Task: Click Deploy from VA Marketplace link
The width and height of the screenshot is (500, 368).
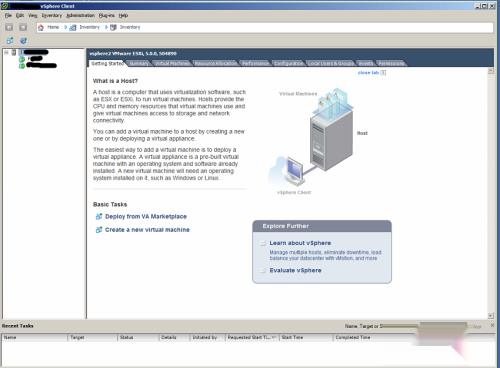Action: click(146, 216)
